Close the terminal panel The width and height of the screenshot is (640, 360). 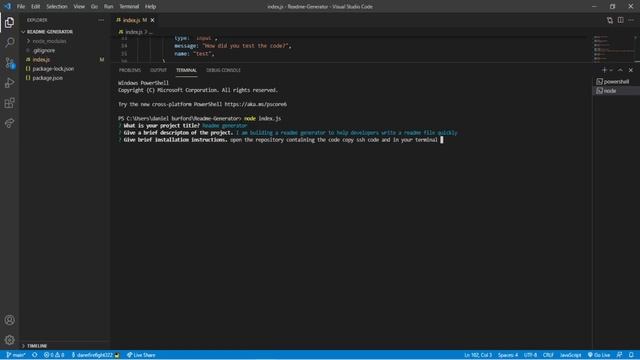tap(631, 70)
